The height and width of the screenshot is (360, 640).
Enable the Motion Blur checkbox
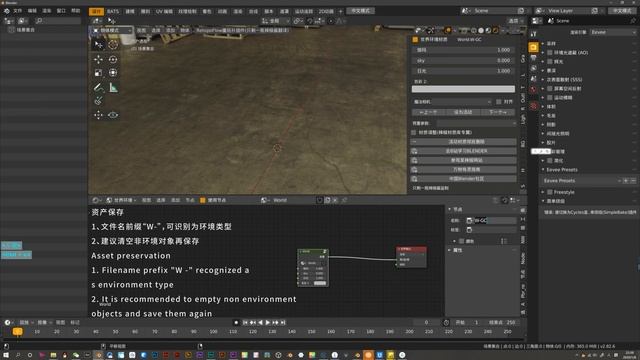pos(550,98)
